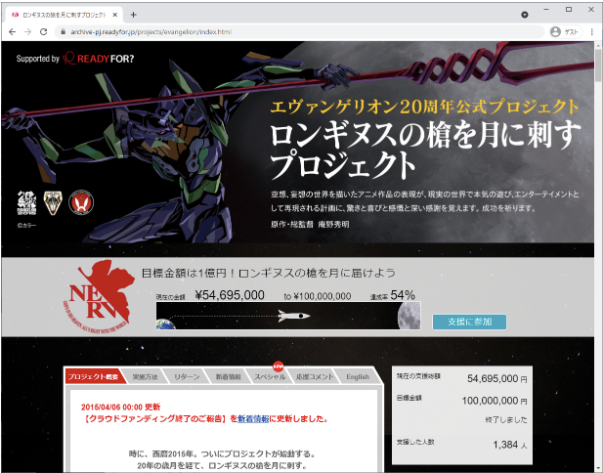Open the リターン tab
Screen dimensions: 603x473
[187, 377]
